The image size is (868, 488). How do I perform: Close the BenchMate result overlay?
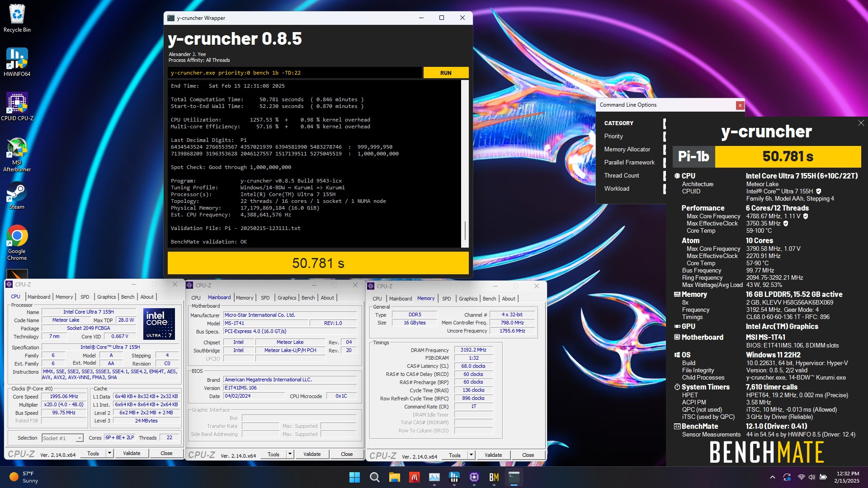click(861, 123)
